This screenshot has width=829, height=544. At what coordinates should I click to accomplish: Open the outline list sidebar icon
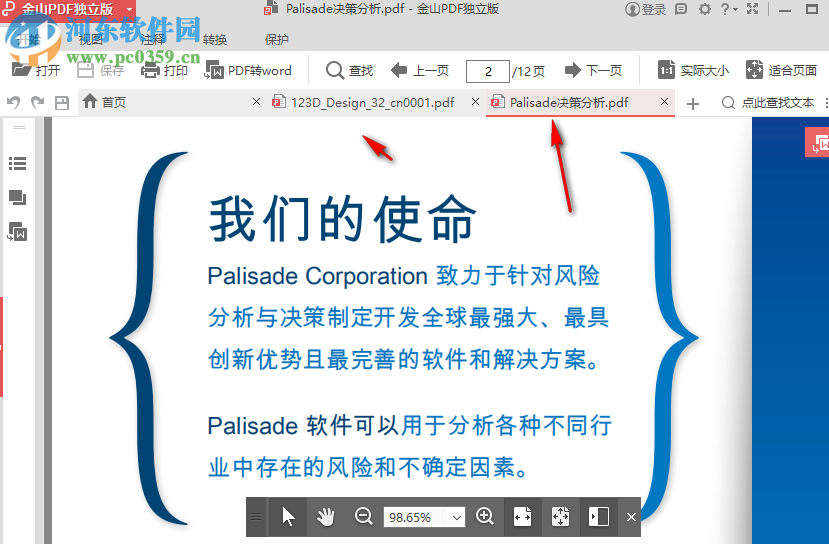(17, 163)
